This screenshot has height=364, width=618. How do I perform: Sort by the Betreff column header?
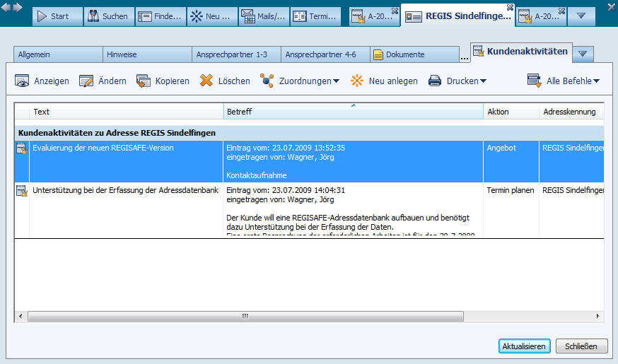tap(353, 112)
